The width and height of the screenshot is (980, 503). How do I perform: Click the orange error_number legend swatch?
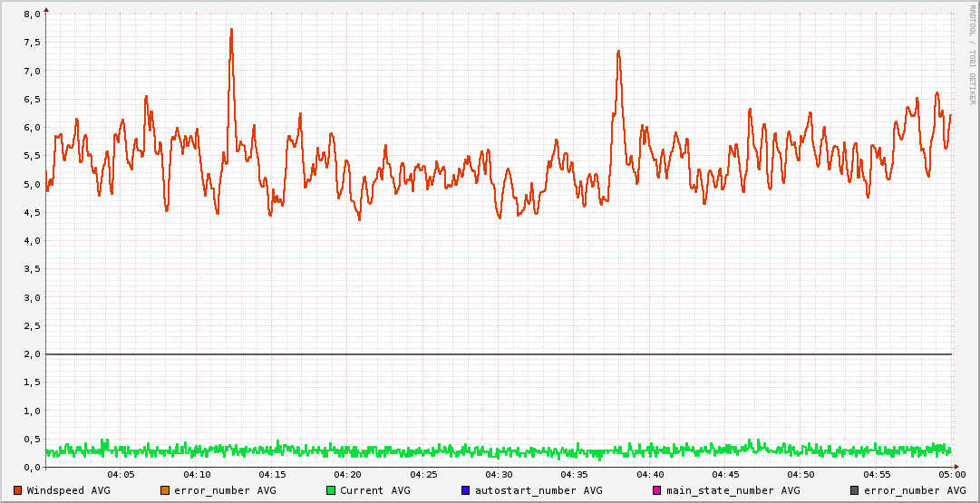pyautogui.click(x=164, y=490)
